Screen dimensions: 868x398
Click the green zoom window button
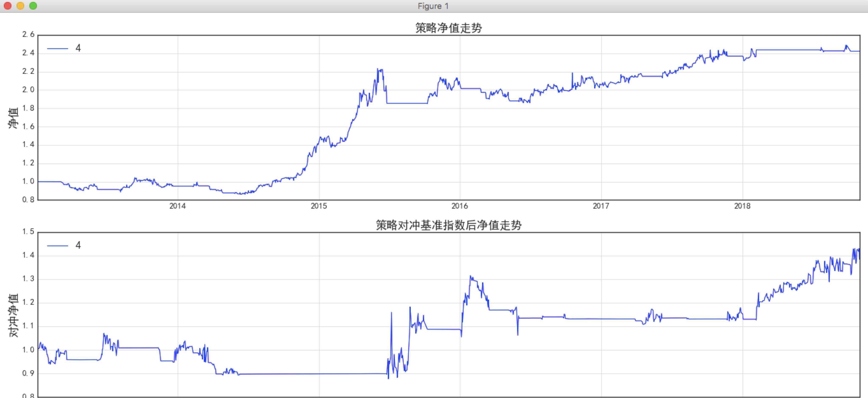click(x=33, y=6)
